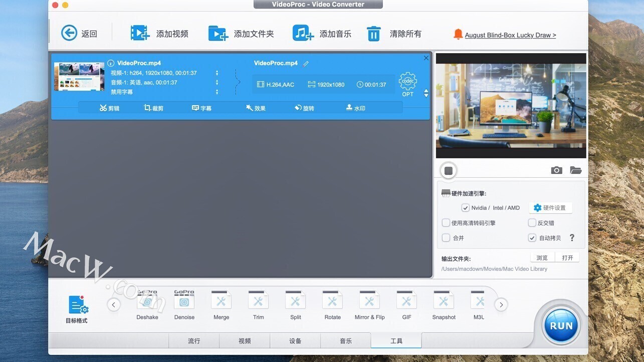The height and width of the screenshot is (362, 644).
Task: Click the 浏览 browse button
Action: tap(542, 258)
